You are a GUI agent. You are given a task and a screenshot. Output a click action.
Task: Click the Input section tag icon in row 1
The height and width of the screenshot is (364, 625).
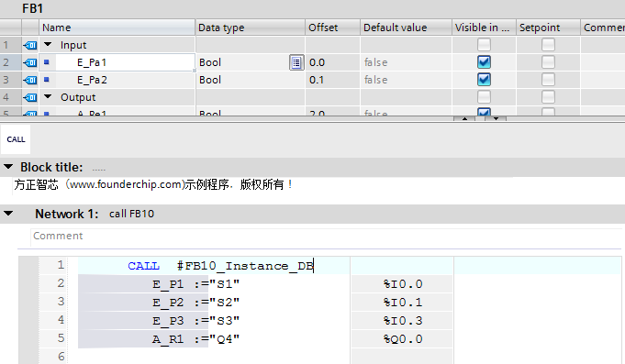coord(30,45)
